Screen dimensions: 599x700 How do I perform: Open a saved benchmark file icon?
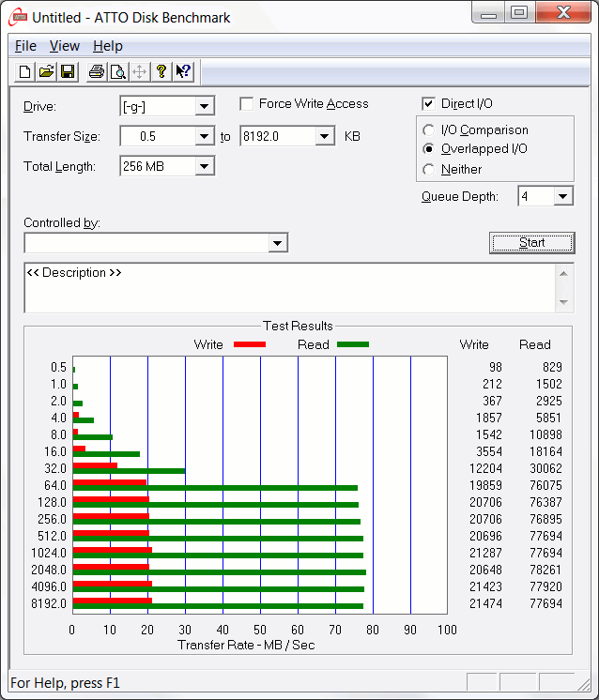(x=46, y=71)
